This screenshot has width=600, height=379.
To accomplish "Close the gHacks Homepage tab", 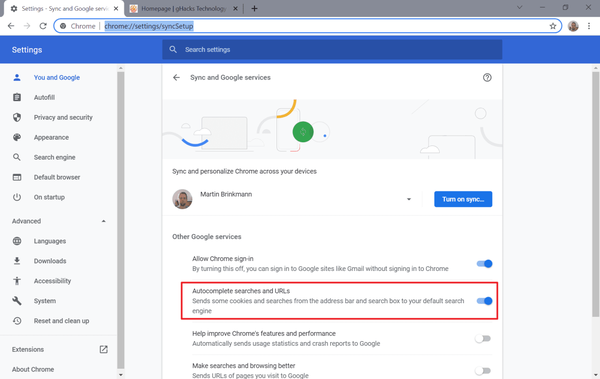I will 235,8.
